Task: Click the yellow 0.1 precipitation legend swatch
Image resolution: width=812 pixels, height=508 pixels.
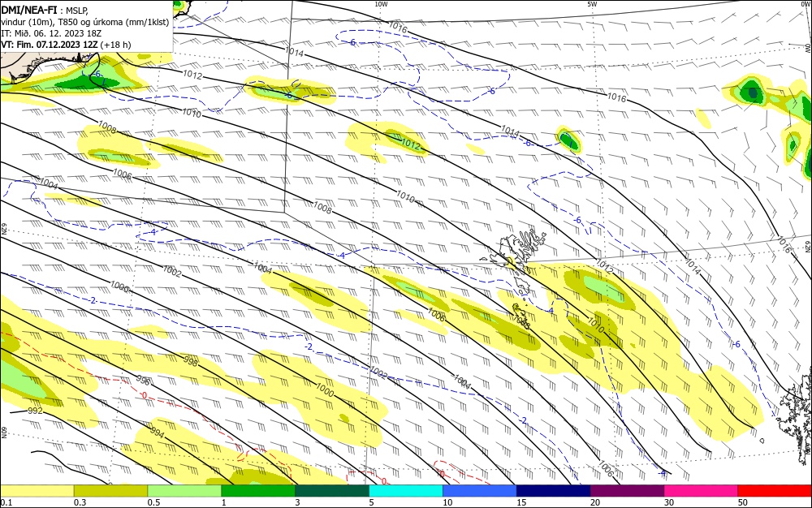Action: point(37,491)
